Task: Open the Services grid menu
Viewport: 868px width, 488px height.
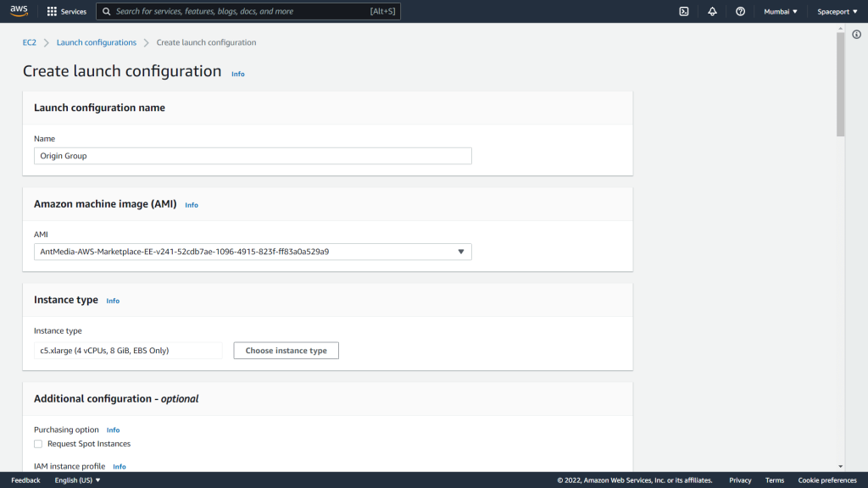Action: coord(66,11)
